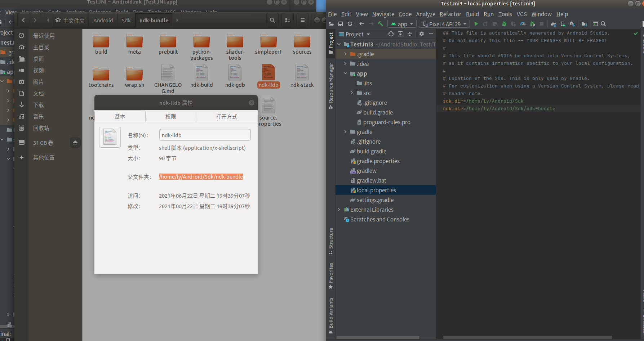Viewport: 644px width, 341px height.
Task: Toggle the Favorites side tab
Action: [x=331, y=276]
